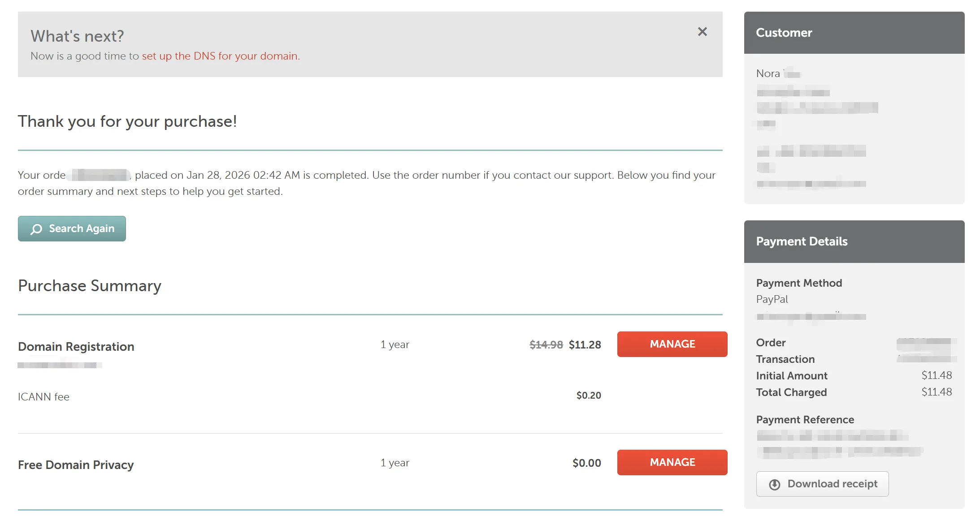
Task: Click the Total Charged $11.48 amount
Action: (937, 392)
